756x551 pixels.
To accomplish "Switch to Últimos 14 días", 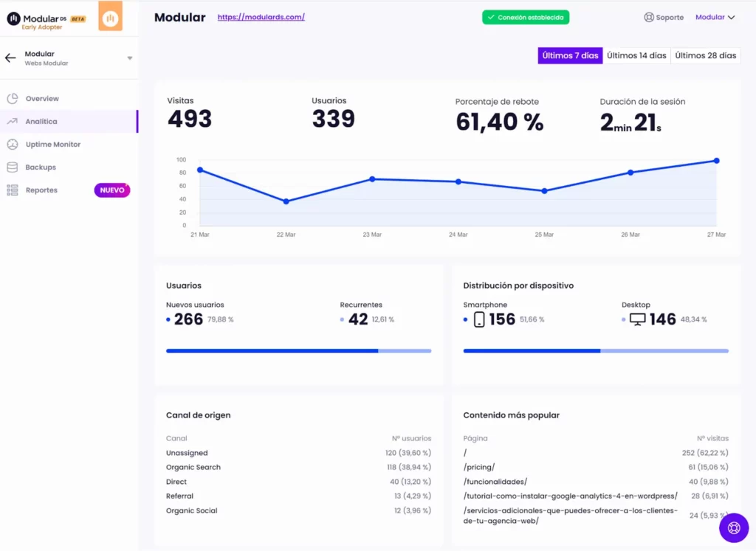I will point(635,55).
